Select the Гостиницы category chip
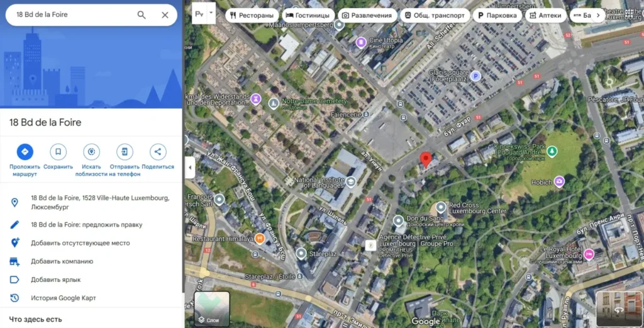Viewport: 644px width, 328px height. coord(308,15)
